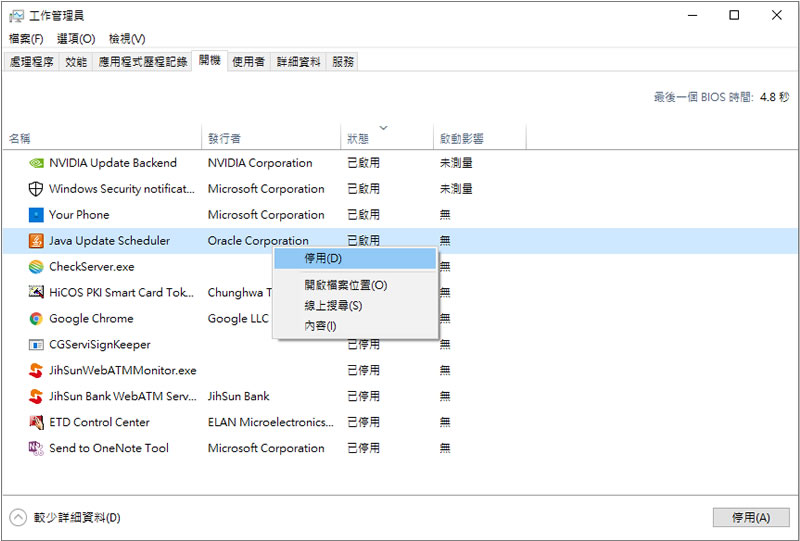The width and height of the screenshot is (800, 541).
Task: Click the Your Phone app icon
Action: tap(36, 215)
